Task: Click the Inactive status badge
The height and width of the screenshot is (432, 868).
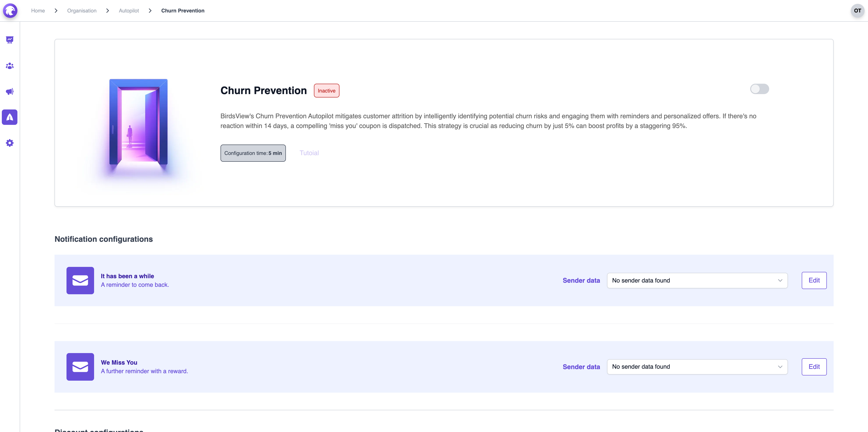Action: pos(327,91)
